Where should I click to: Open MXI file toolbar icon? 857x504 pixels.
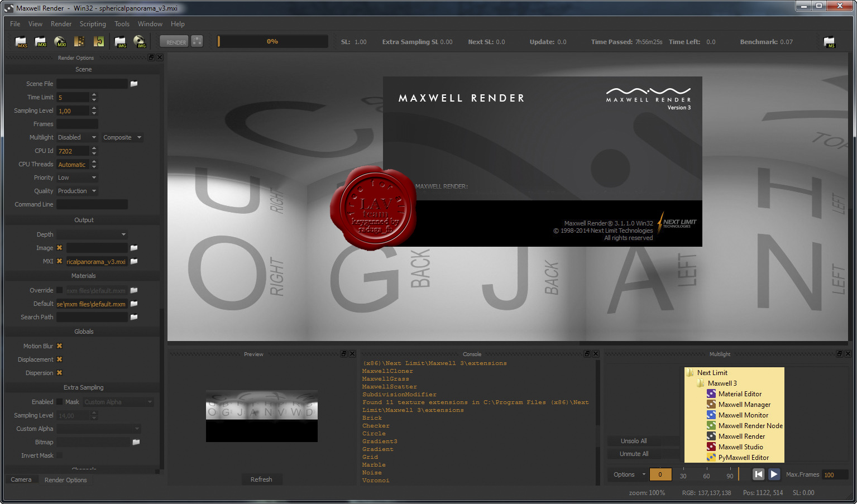pyautogui.click(x=41, y=42)
